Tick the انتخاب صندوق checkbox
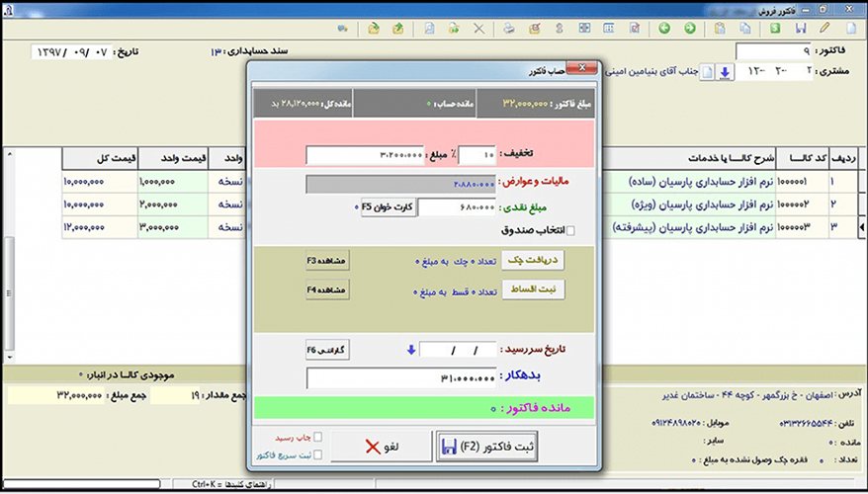Viewport: 868px width, 494px height. click(570, 230)
